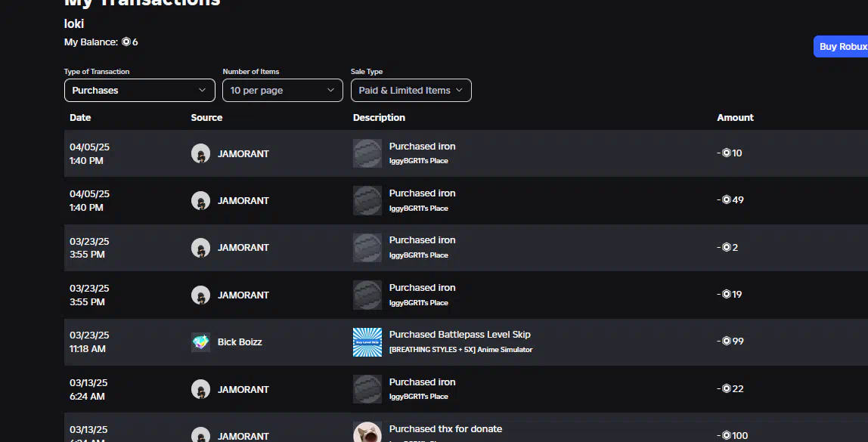This screenshot has width=868, height=442.
Task: Click the Date column header
Action: [x=80, y=117]
